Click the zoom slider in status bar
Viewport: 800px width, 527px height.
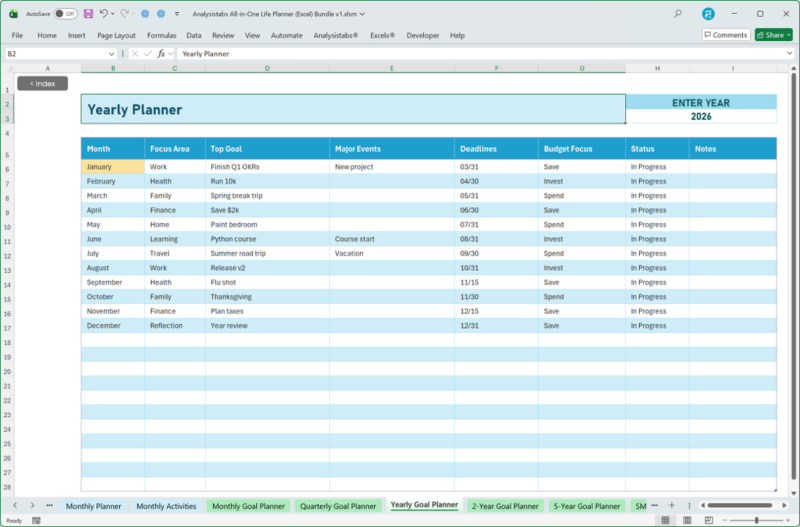click(x=756, y=520)
